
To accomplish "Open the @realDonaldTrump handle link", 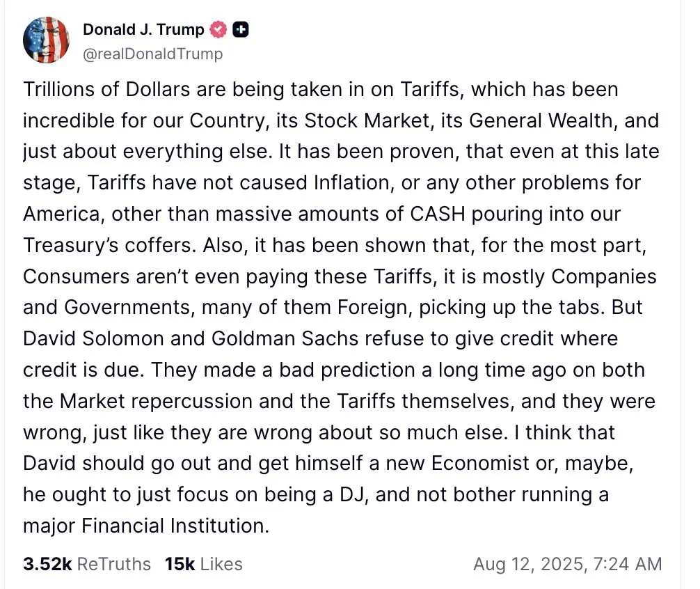I will click(x=152, y=54).
